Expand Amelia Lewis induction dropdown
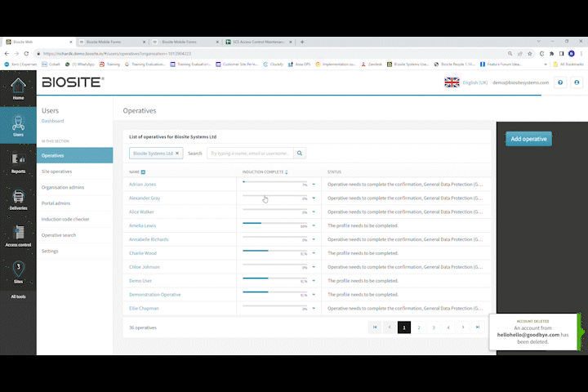This screenshot has height=392, width=588. 314,226
